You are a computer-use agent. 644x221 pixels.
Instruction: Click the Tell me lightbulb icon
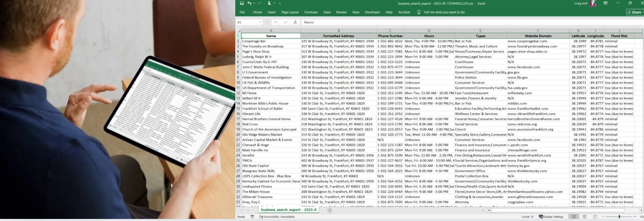tap(419, 12)
